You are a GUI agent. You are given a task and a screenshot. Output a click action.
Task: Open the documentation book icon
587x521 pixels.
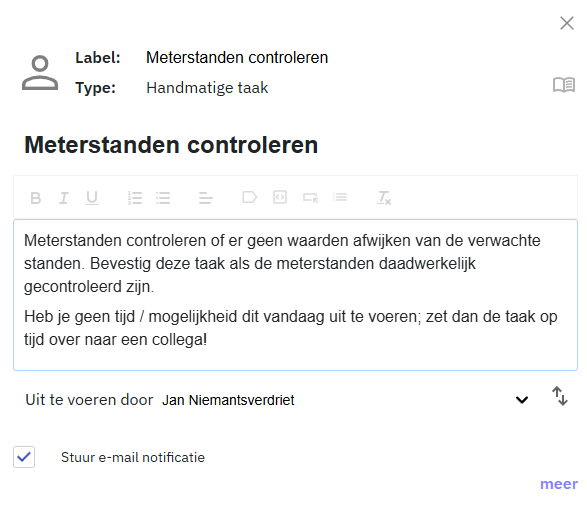[564, 85]
